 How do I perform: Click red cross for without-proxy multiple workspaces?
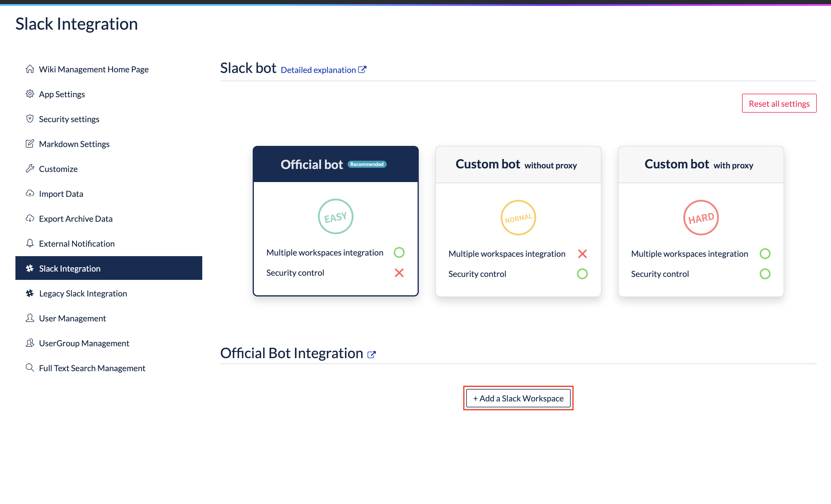pos(582,253)
